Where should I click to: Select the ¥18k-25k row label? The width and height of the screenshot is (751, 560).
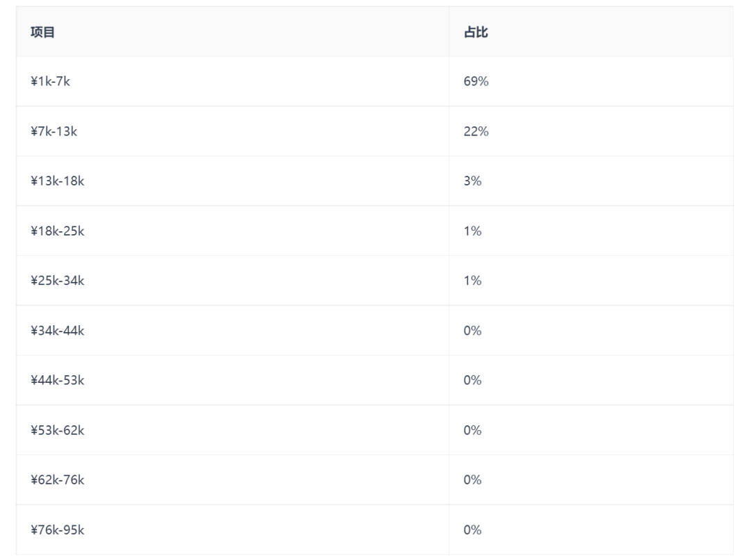point(57,231)
